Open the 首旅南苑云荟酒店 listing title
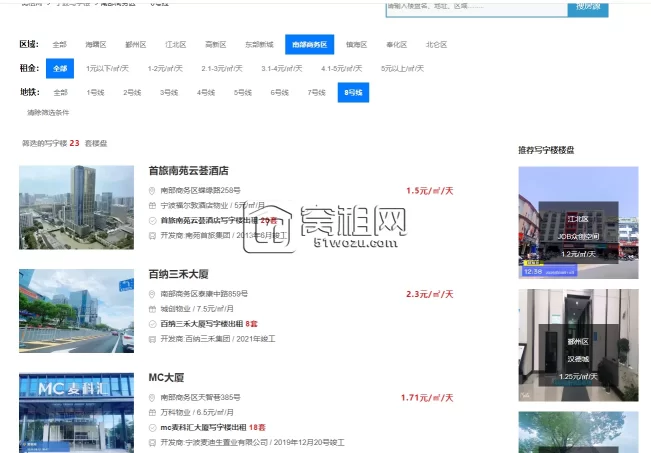Image resolution: width=651 pixels, height=453 pixels. coord(188,171)
